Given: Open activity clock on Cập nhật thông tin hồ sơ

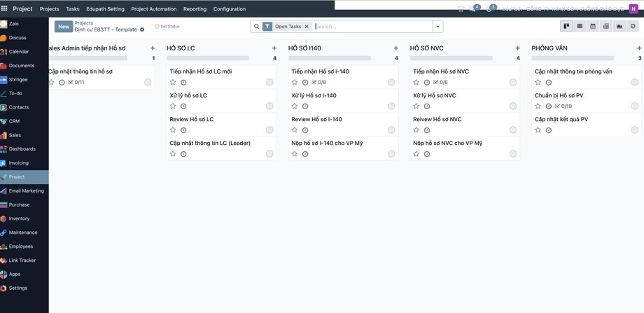Looking at the screenshot, I should (62, 83).
